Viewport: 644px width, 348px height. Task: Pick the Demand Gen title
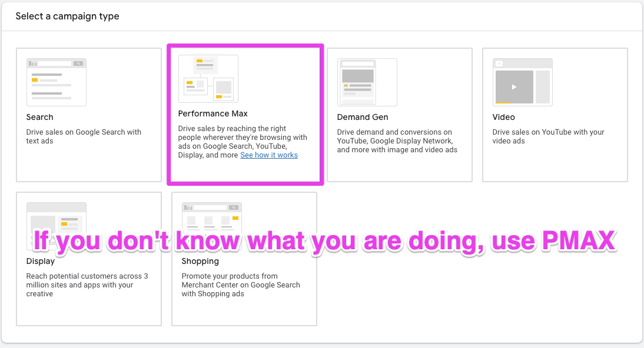click(363, 117)
